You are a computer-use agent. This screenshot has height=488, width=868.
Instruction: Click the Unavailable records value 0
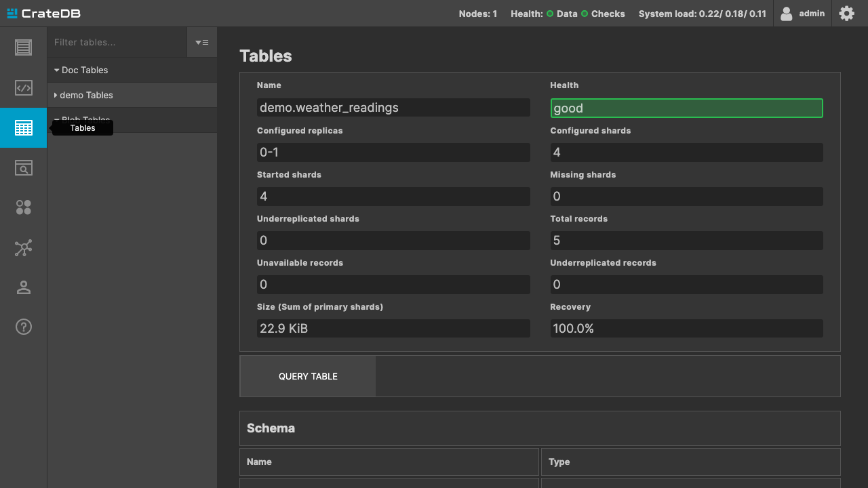[x=393, y=284]
